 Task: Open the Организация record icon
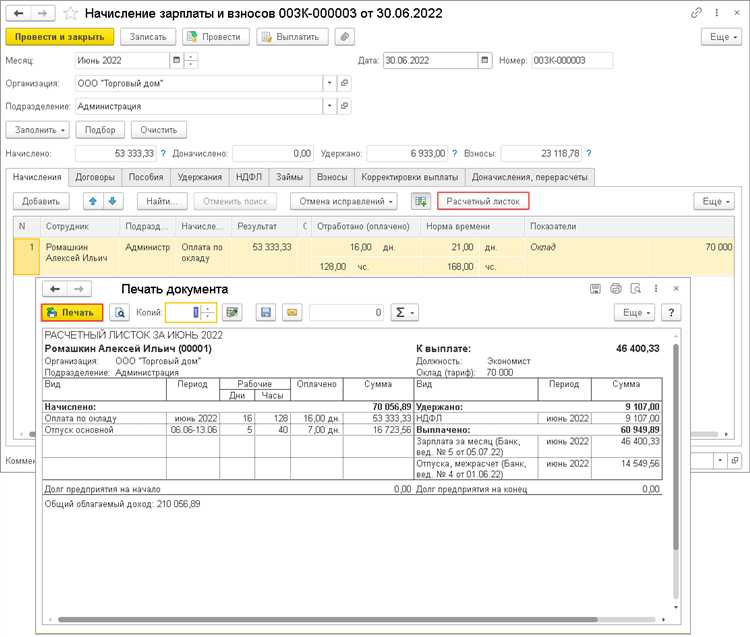point(344,83)
